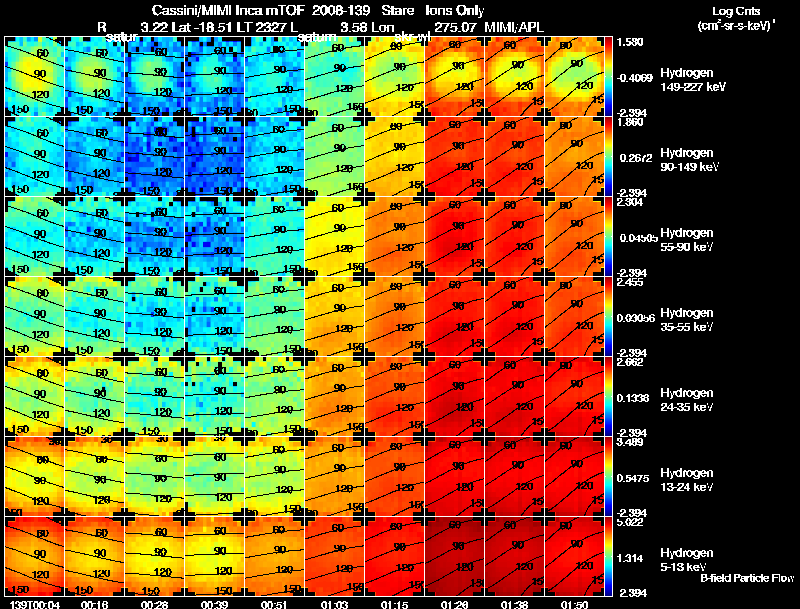Select the '0.1338' color scale value
Viewport: 800px width, 609px height.
click(632, 398)
